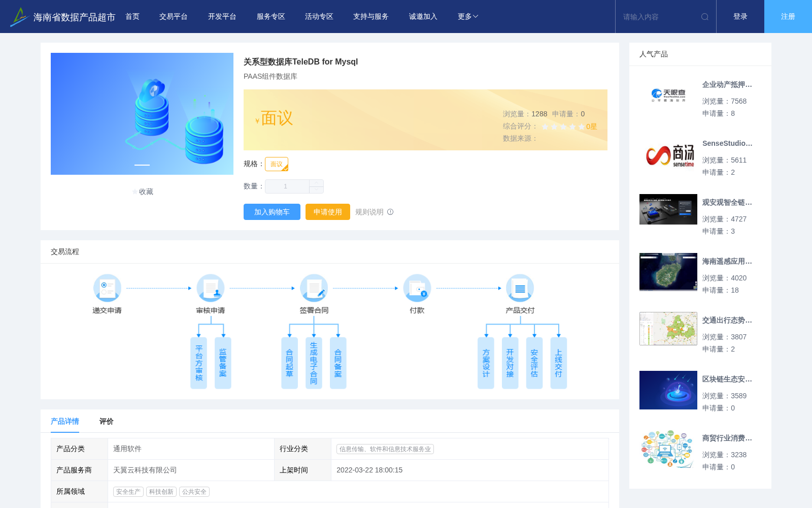812x508 pixels.
Task: Click the 平台方审核 sub-step box
Action: 198,363
